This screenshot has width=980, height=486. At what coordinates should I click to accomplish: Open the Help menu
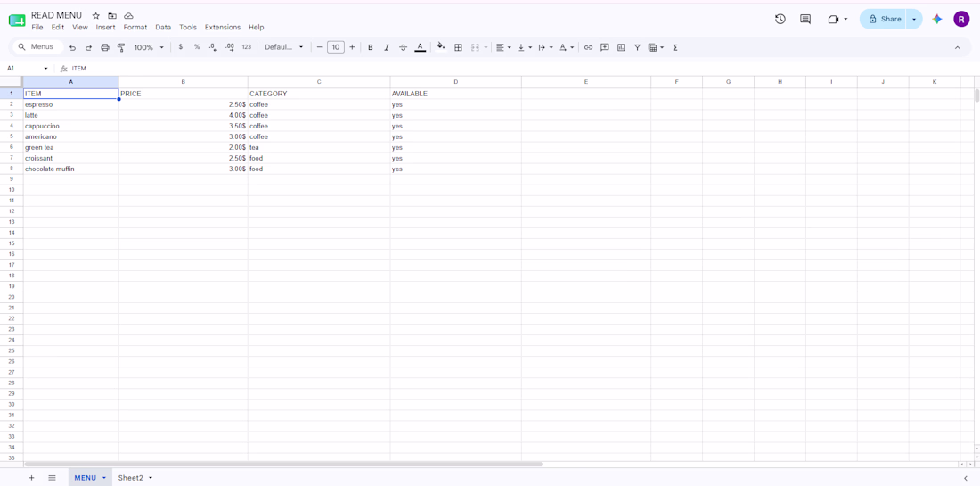[257, 28]
